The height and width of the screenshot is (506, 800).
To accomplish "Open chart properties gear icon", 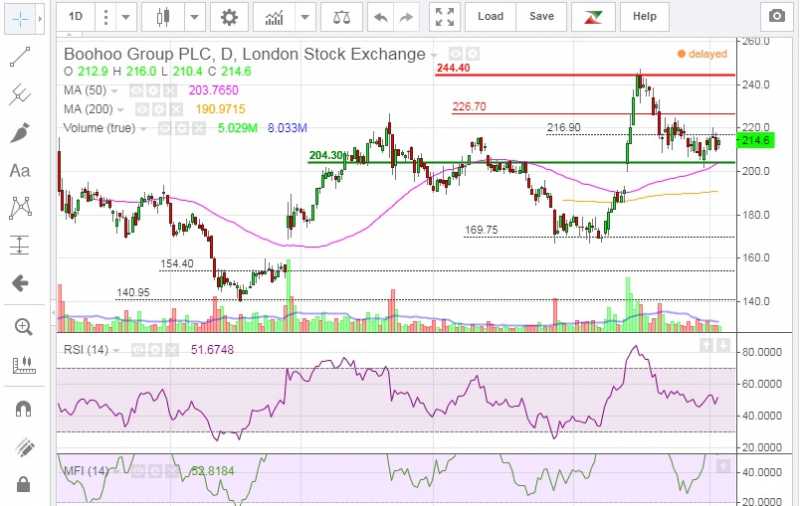I will click(229, 16).
